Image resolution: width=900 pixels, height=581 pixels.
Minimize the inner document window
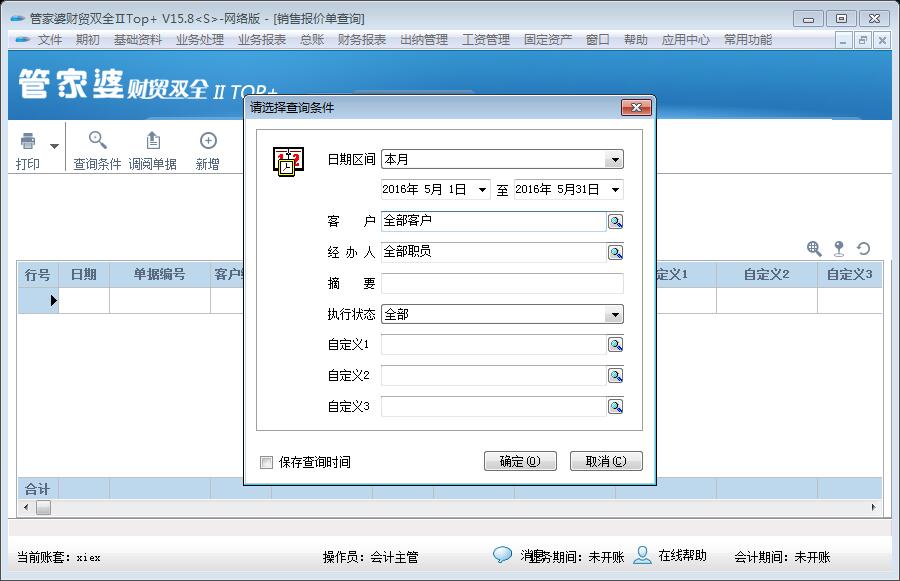[x=843, y=41]
